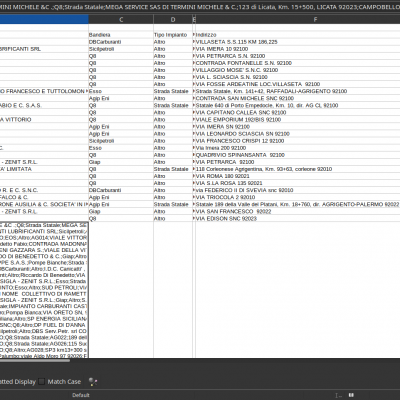Select Agip Eni in CONTRADA SAN MICHELE row
The height and width of the screenshot is (400, 400).
click(x=121, y=98)
